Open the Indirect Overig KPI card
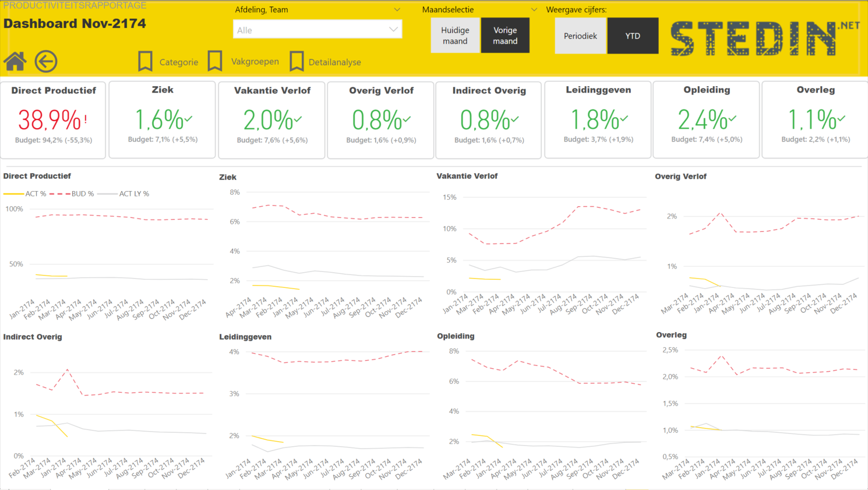This screenshot has width=868, height=490. [x=489, y=120]
